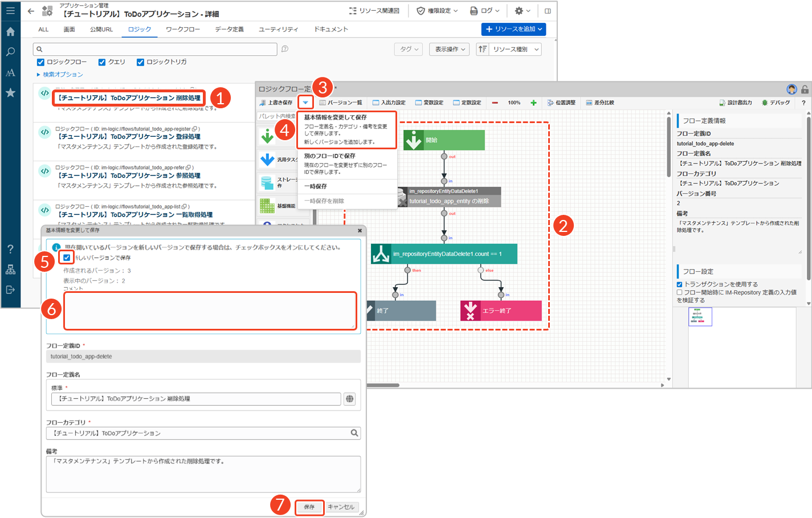This screenshot has width=812, height=518.
Task: Click the green plus zoom-in icon
Action: [x=533, y=103]
